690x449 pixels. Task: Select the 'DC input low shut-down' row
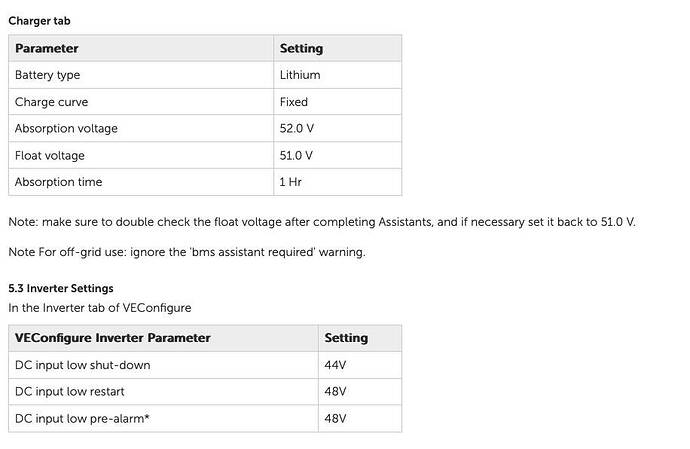point(205,365)
